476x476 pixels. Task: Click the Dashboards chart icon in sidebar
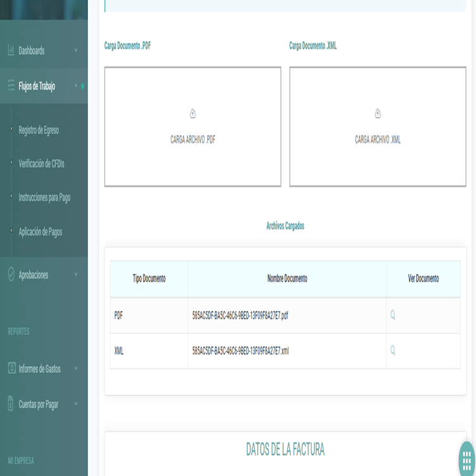click(x=11, y=50)
